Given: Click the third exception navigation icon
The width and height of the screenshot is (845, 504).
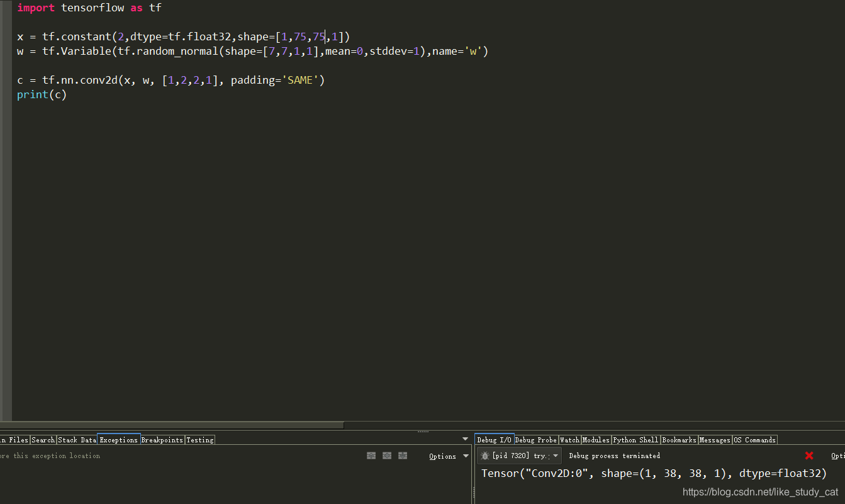Looking at the screenshot, I should pyautogui.click(x=403, y=456).
